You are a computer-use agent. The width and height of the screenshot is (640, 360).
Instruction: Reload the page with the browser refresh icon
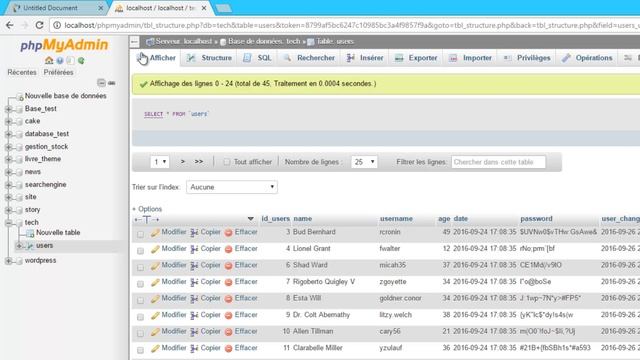[x=39, y=25]
